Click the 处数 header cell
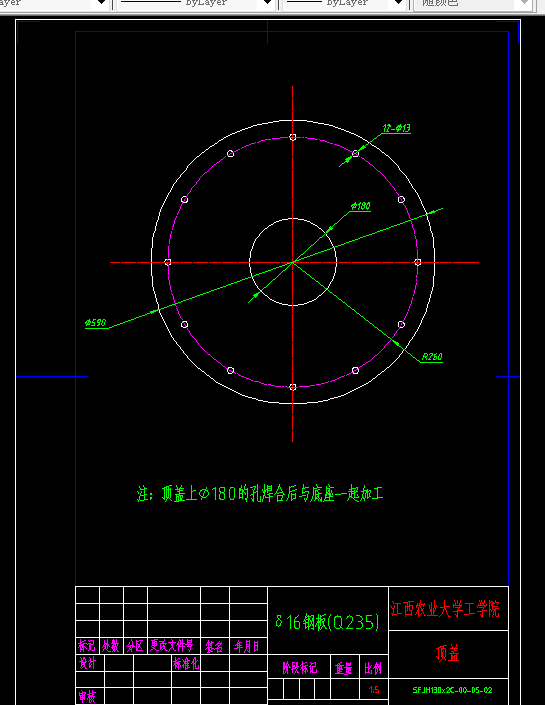Image resolution: width=545 pixels, height=705 pixels. click(111, 646)
